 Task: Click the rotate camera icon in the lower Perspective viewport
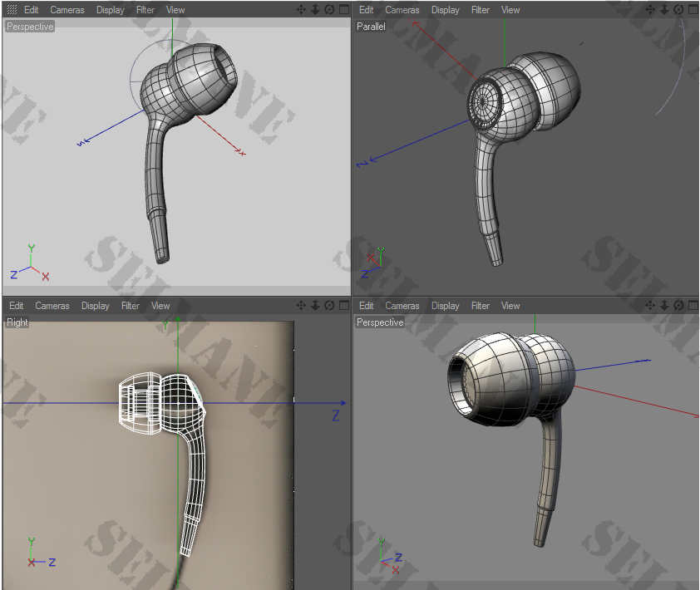tap(678, 305)
